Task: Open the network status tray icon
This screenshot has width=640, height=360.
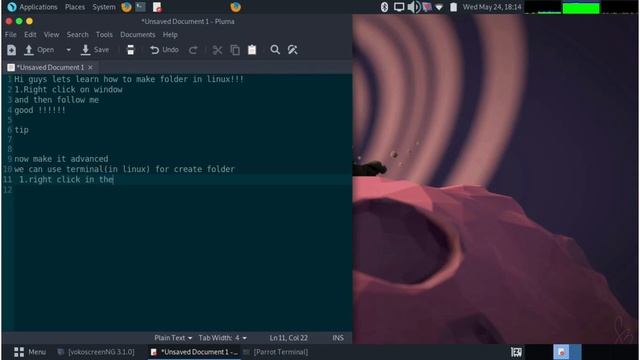Action: (x=439, y=7)
